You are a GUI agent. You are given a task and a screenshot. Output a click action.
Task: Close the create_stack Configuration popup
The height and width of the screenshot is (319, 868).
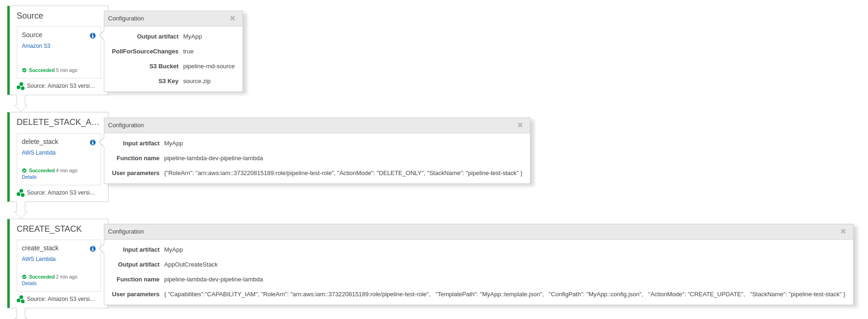pos(843,231)
